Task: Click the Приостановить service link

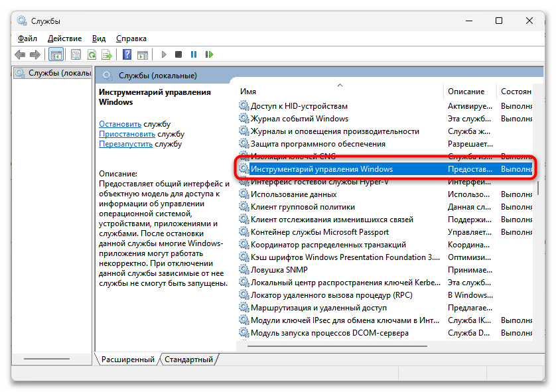Action: pos(127,134)
